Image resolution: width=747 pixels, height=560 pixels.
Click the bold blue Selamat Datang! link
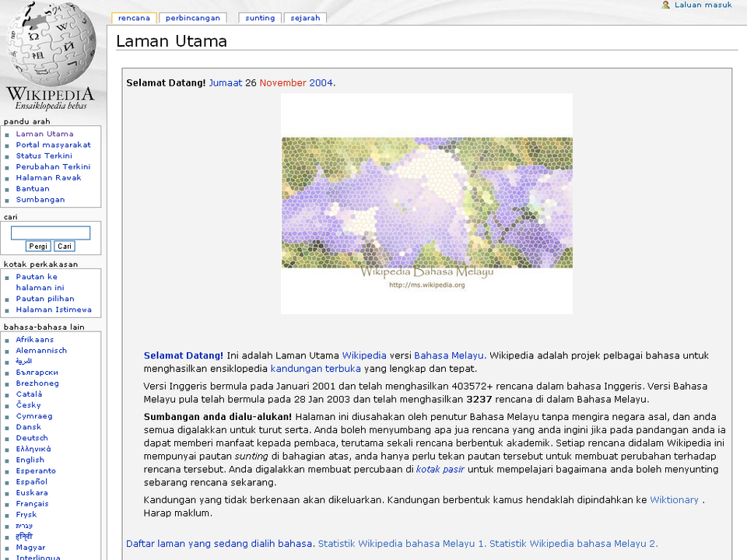(x=184, y=355)
